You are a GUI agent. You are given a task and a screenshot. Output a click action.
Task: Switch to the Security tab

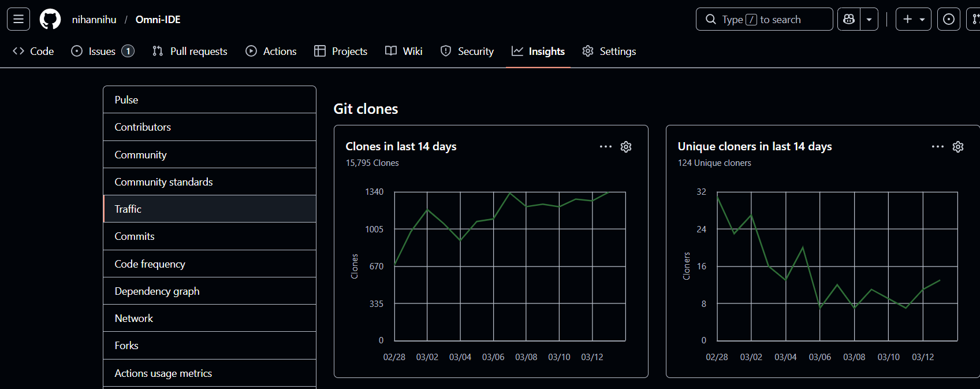coord(467,51)
